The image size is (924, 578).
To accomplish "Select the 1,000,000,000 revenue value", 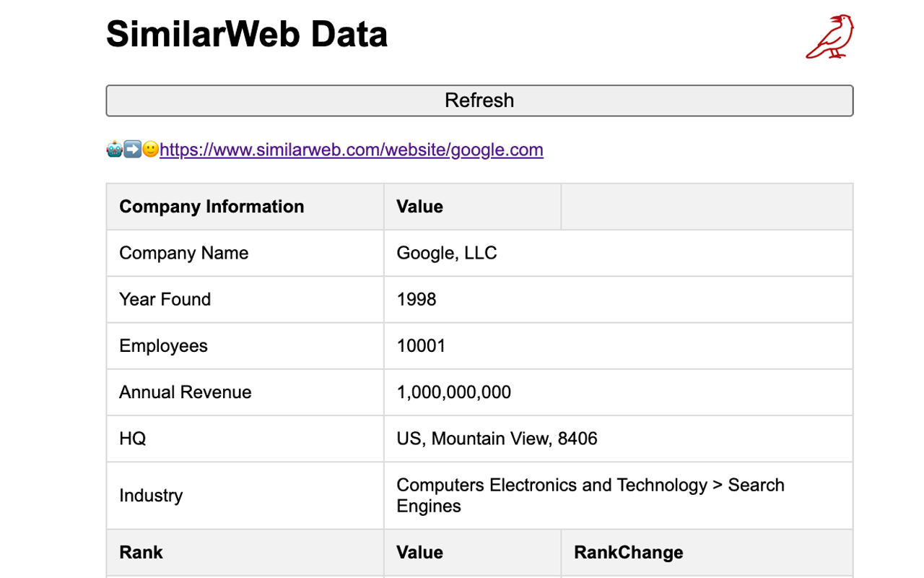I will click(x=619, y=392).
